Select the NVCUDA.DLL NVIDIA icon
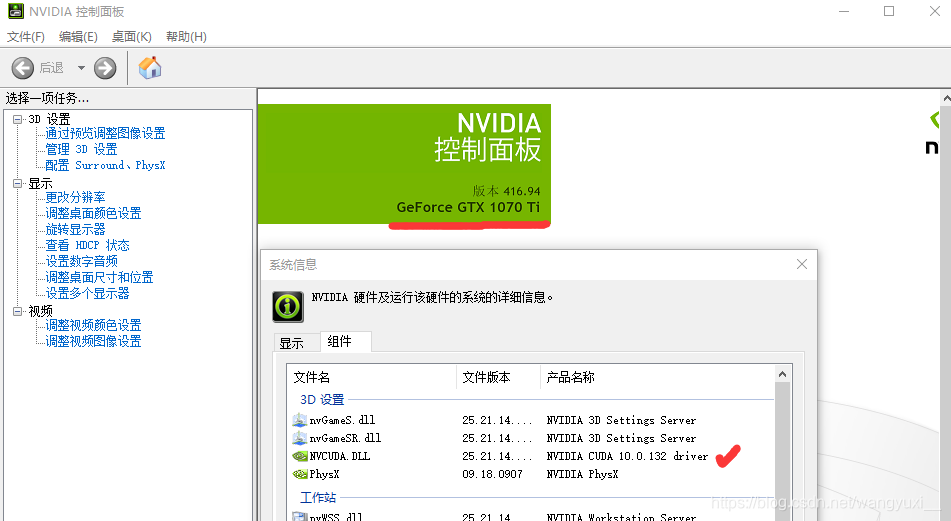 (x=300, y=456)
